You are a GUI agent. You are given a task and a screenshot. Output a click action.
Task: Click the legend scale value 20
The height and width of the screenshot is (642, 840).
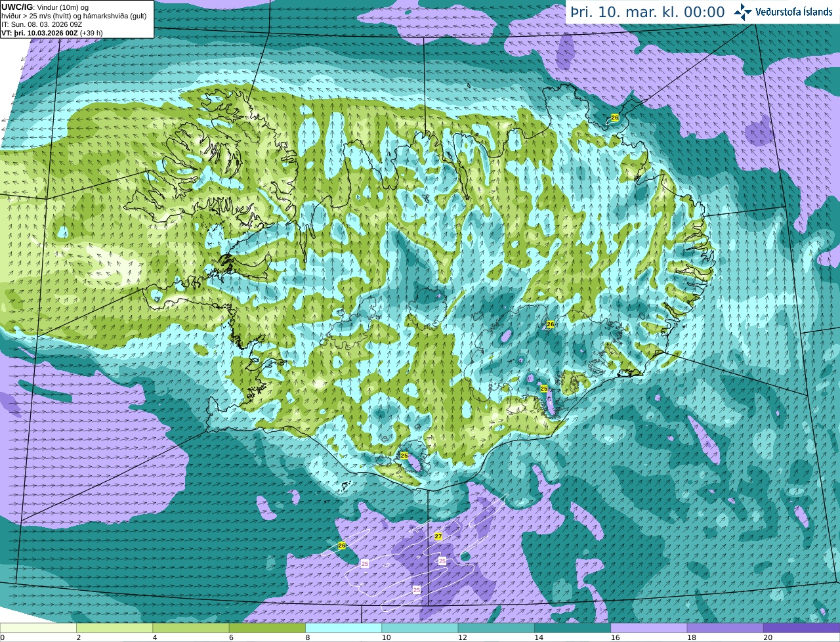click(x=768, y=637)
